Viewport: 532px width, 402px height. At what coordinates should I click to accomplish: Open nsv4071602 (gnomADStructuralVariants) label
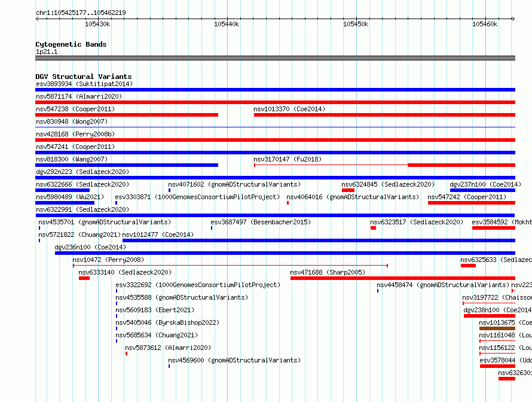234,184
